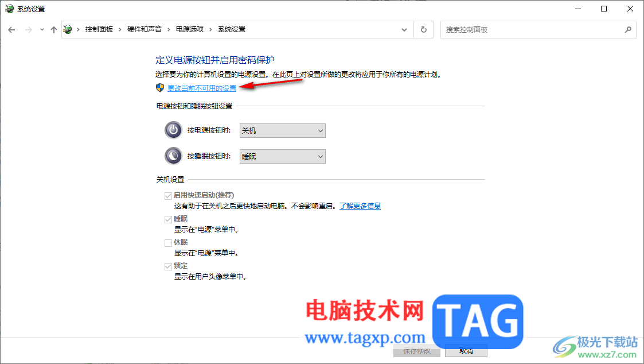Go to 硬件和声音 in breadcrumb
The height and width of the screenshot is (364, 644).
click(144, 29)
